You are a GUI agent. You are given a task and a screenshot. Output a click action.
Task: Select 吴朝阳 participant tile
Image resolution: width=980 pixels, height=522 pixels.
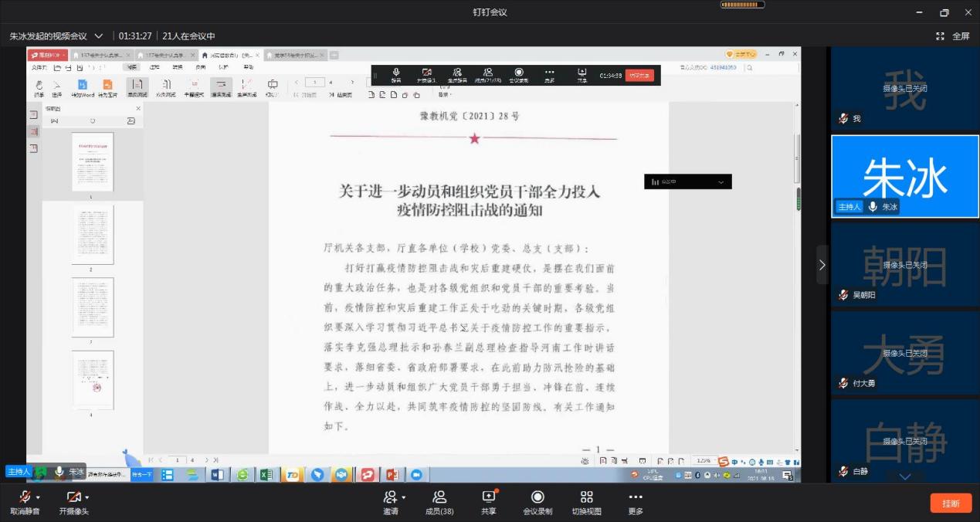(x=904, y=264)
